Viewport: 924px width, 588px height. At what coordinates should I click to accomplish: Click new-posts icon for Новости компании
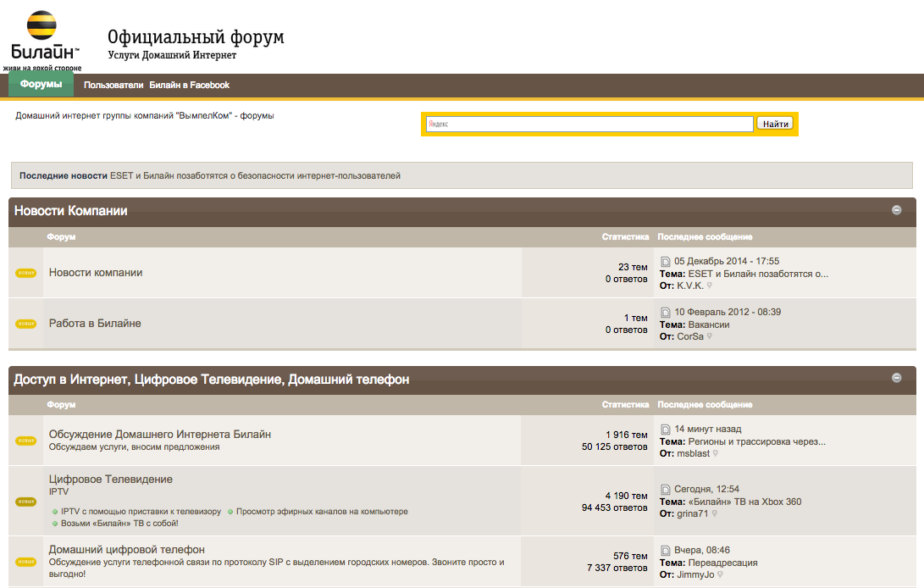click(x=26, y=273)
